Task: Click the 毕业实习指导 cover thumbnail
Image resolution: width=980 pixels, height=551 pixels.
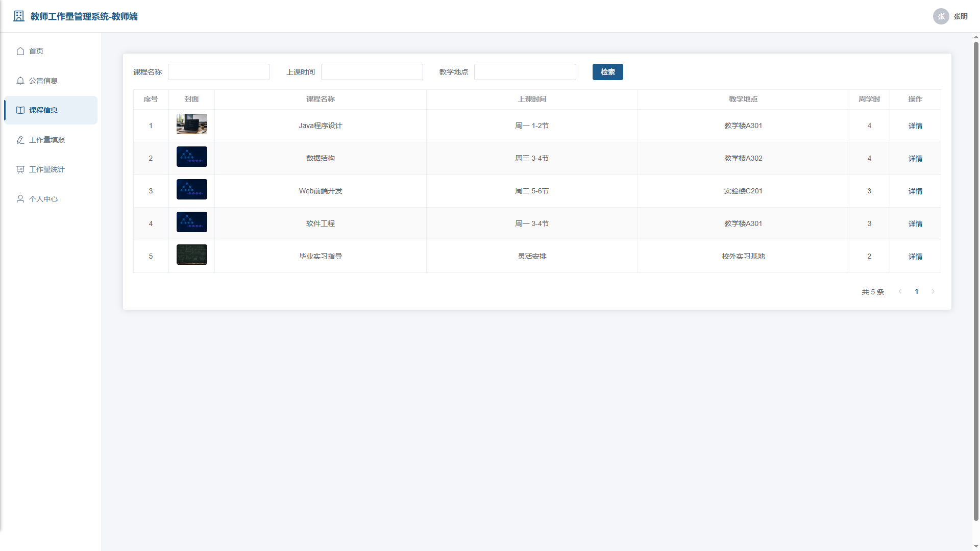Action: pos(192,255)
